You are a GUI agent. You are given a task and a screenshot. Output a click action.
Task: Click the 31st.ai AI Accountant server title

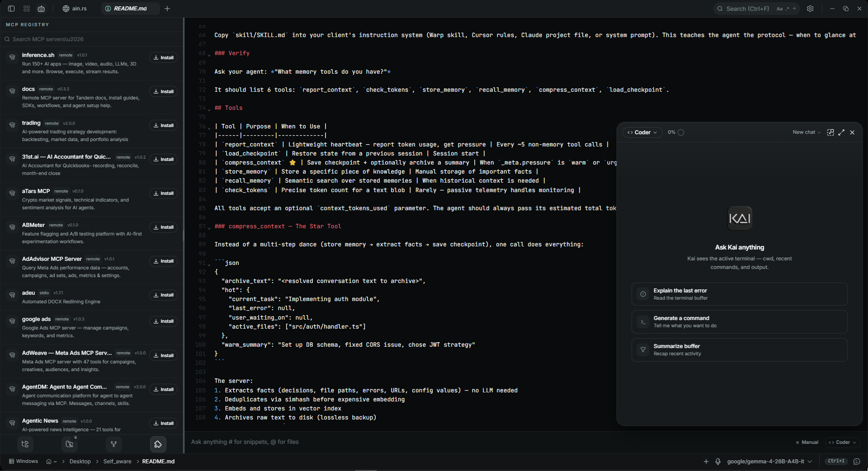66,157
